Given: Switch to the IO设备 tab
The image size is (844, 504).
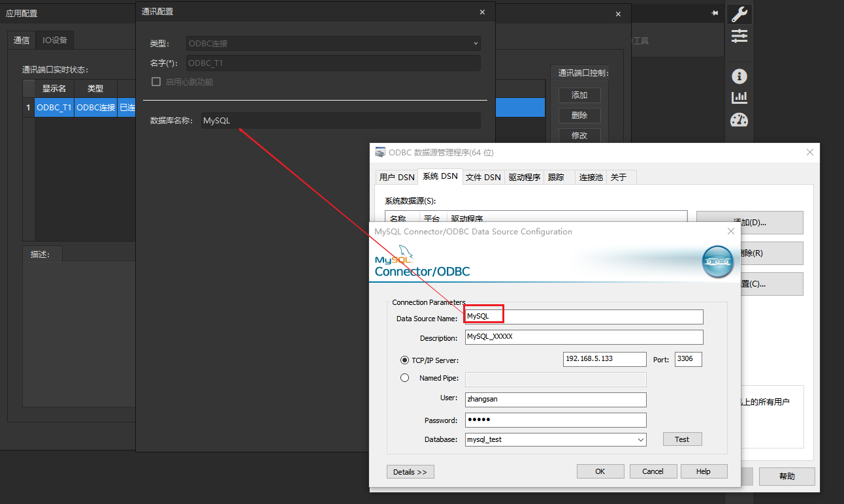Looking at the screenshot, I should coord(55,40).
